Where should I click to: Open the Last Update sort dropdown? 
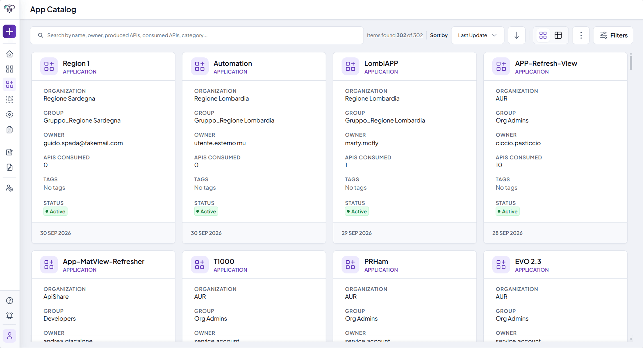point(478,35)
